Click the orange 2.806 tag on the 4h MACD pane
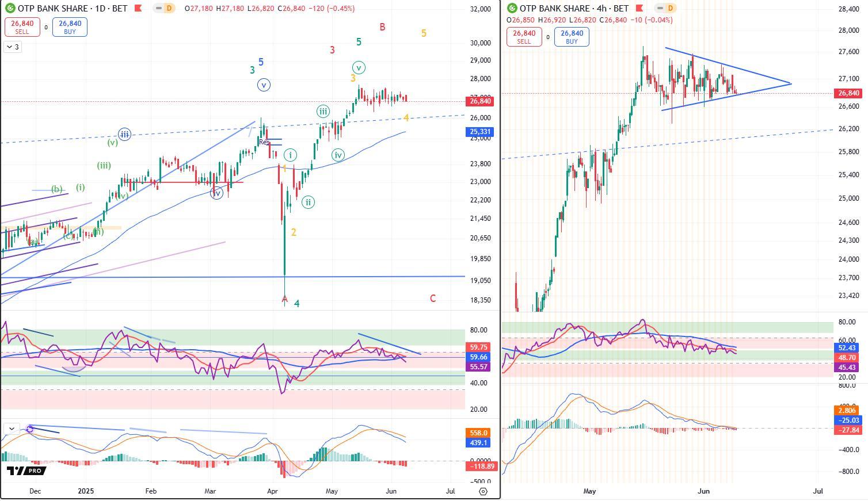The image size is (868, 501). [847, 411]
